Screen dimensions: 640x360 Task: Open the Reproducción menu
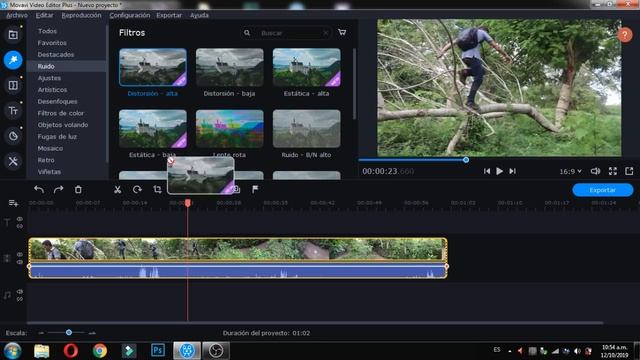pos(81,16)
